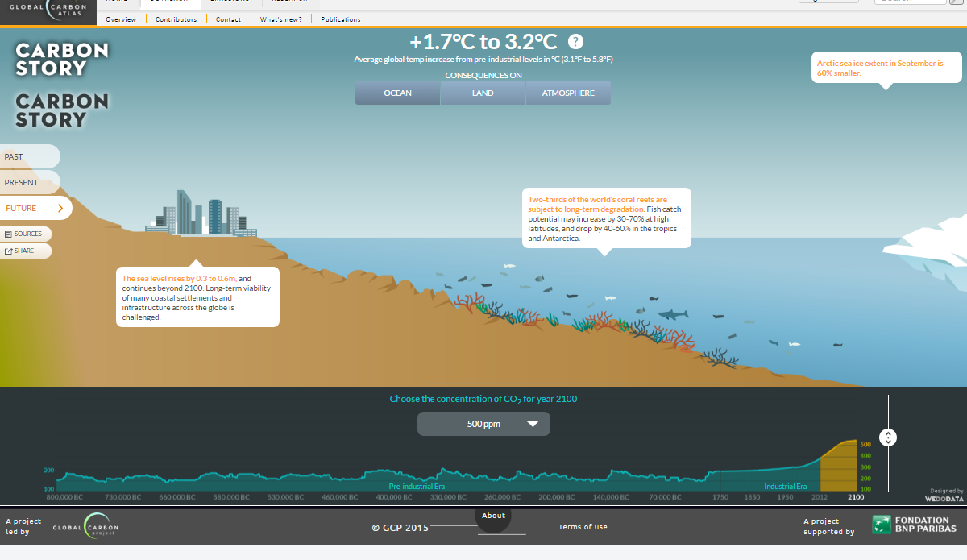Screen dimensions: 967x560
Task: Click the Global Carbon Project footer logo
Action: [x=85, y=525]
